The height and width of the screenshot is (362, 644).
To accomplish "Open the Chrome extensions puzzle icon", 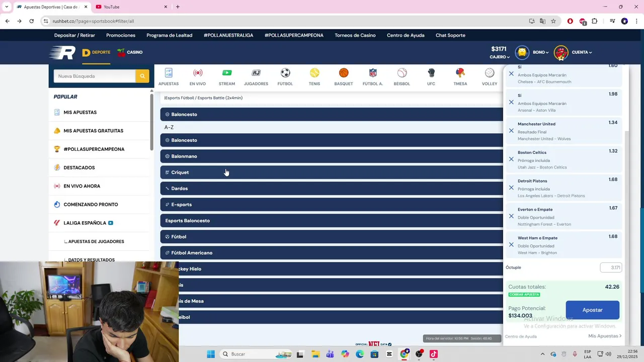I will click(x=595, y=21).
